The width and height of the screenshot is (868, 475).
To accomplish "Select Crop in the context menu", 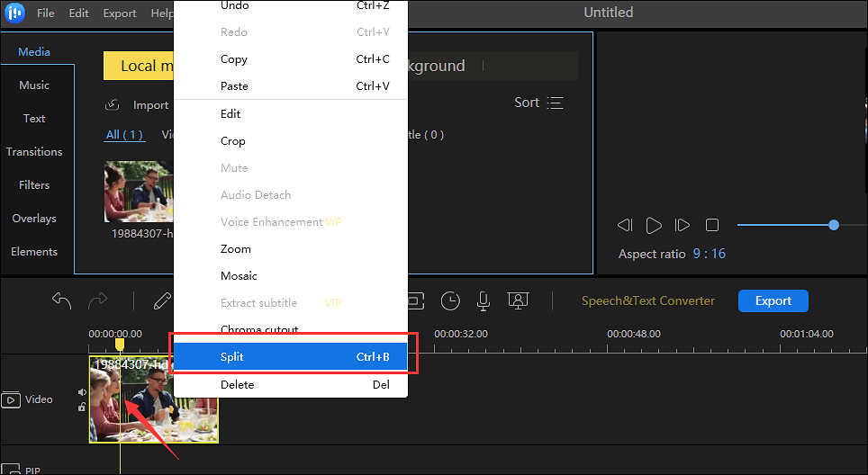I will 233,141.
